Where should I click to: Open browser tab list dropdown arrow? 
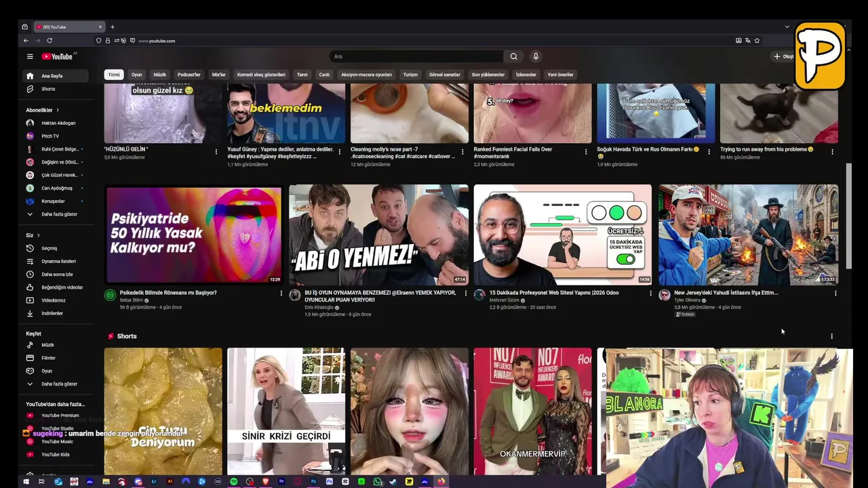tap(787, 26)
